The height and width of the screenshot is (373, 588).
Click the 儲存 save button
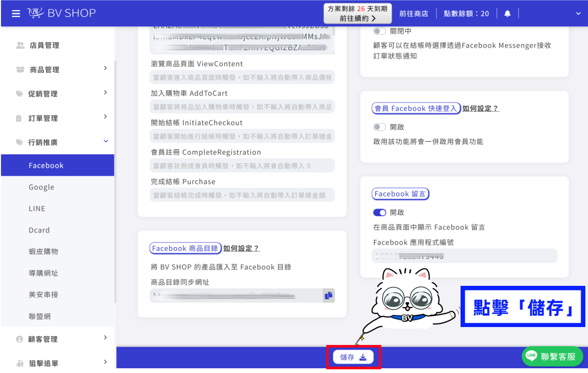pyautogui.click(x=353, y=357)
